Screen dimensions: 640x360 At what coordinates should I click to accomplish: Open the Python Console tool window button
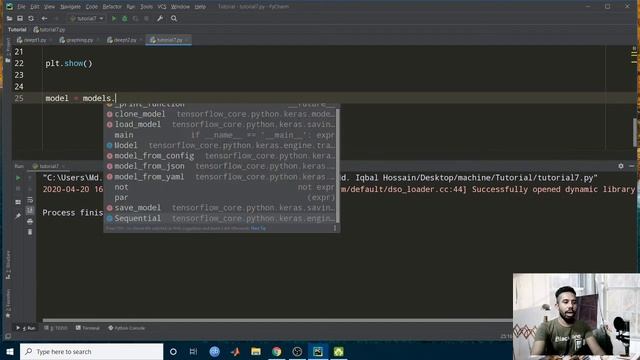pyautogui.click(x=127, y=328)
